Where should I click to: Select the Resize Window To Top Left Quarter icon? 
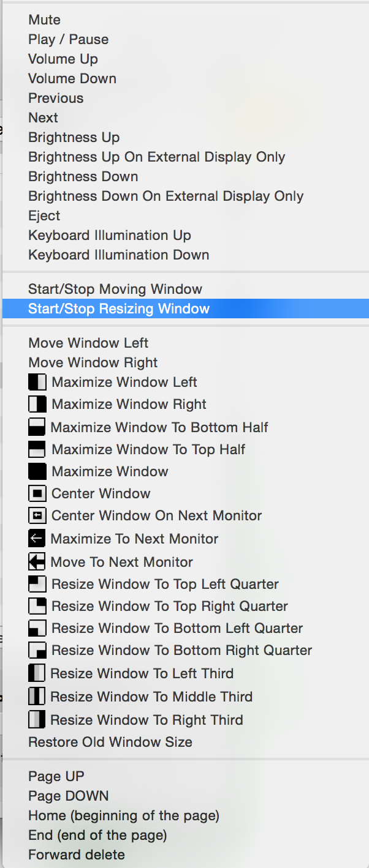point(37,584)
